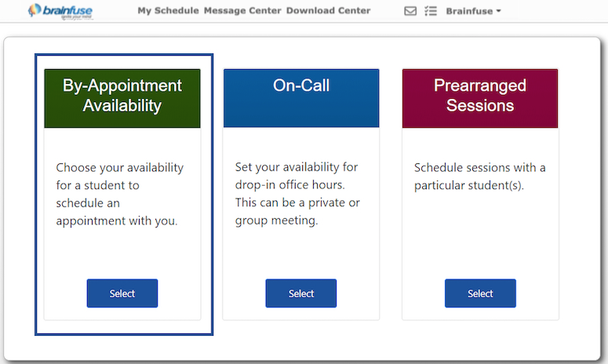This screenshot has width=608, height=364.
Task: Click the maroon Prearranged Sessions header
Action: point(479,98)
